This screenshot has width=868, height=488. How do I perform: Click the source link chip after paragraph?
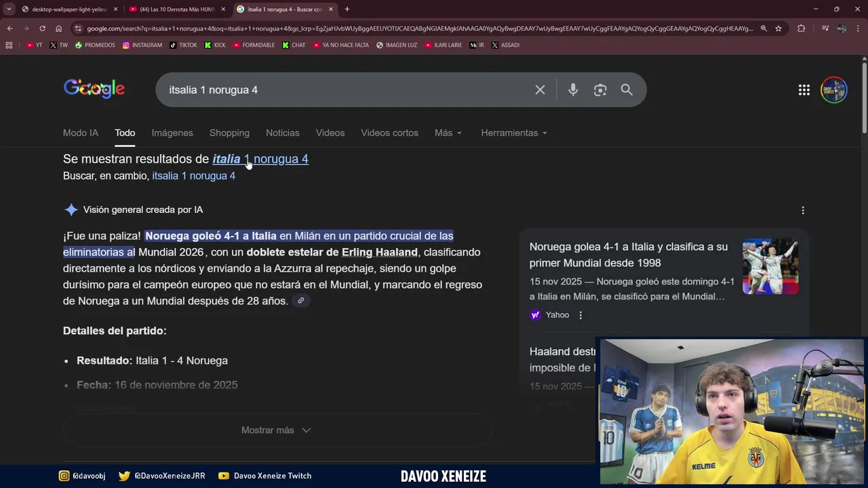(x=300, y=301)
